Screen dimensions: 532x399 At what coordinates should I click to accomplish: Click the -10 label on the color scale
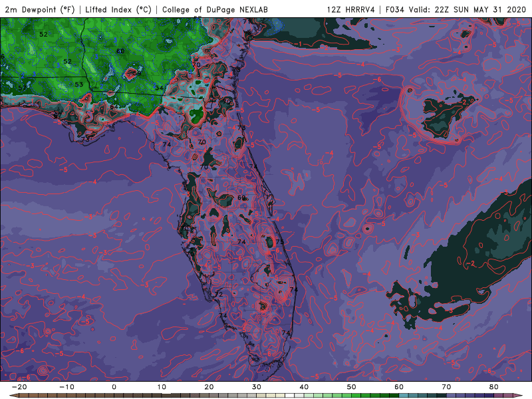pyautogui.click(x=66, y=387)
